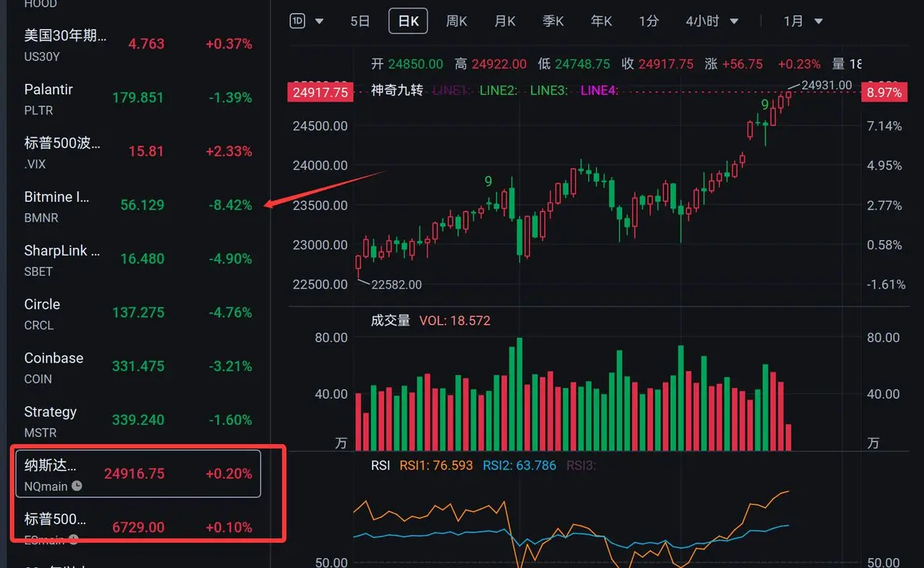Select the SharpLink SBET watchlist row

tap(138, 259)
